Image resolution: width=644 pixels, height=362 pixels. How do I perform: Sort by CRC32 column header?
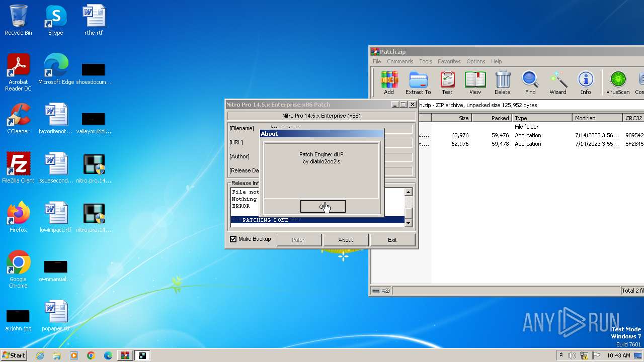point(633,118)
